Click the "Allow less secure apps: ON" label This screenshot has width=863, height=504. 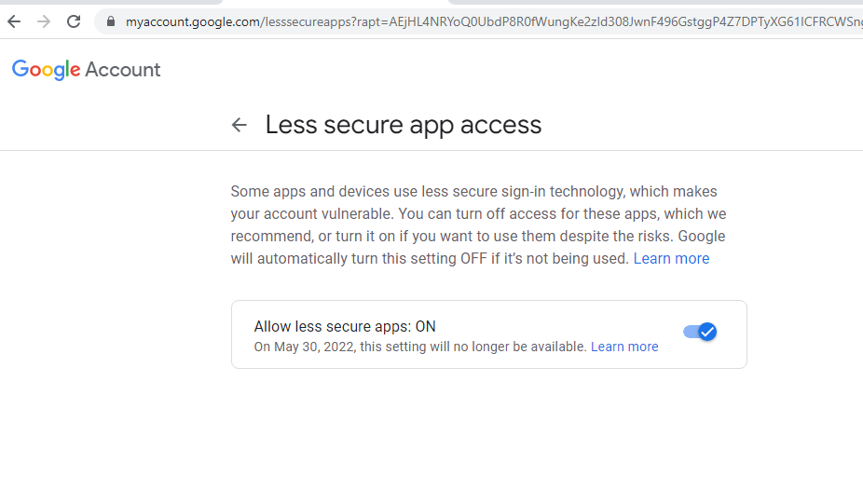345,326
